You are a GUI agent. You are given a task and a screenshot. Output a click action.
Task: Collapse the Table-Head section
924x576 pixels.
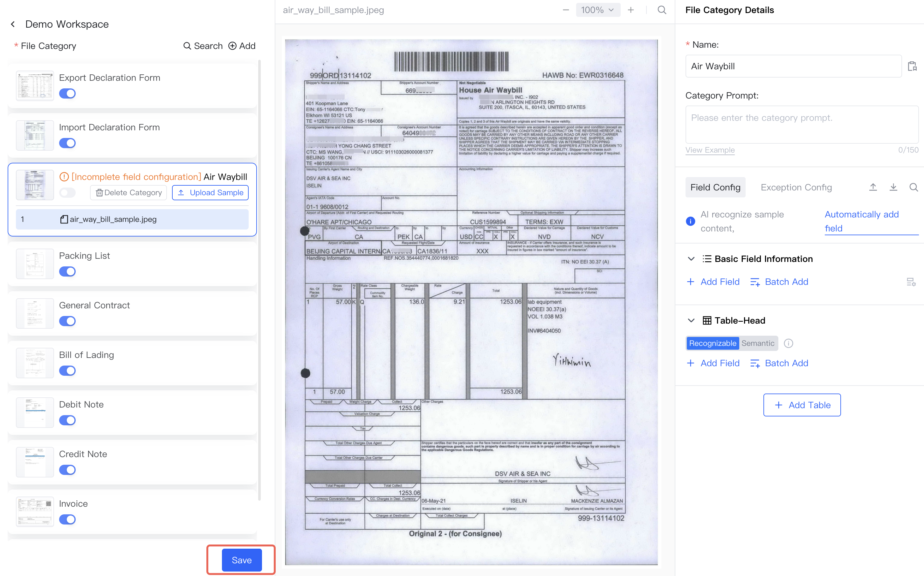pos(691,320)
